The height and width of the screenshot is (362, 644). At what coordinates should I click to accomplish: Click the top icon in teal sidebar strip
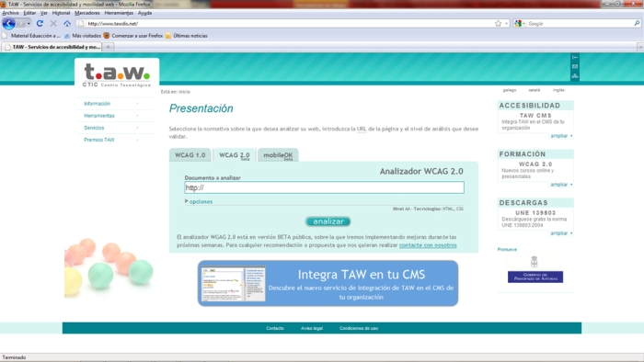click(x=575, y=57)
